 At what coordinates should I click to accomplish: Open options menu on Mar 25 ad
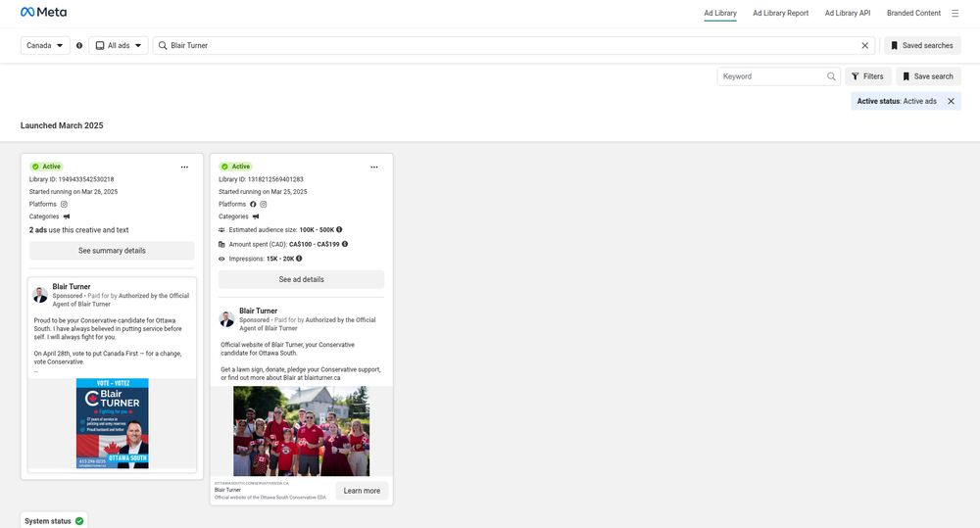373,167
